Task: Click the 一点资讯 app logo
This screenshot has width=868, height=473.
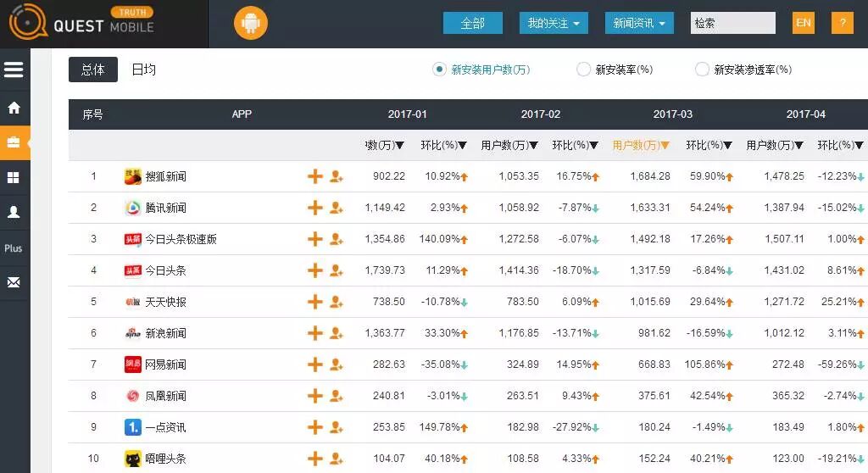Action: point(133,427)
